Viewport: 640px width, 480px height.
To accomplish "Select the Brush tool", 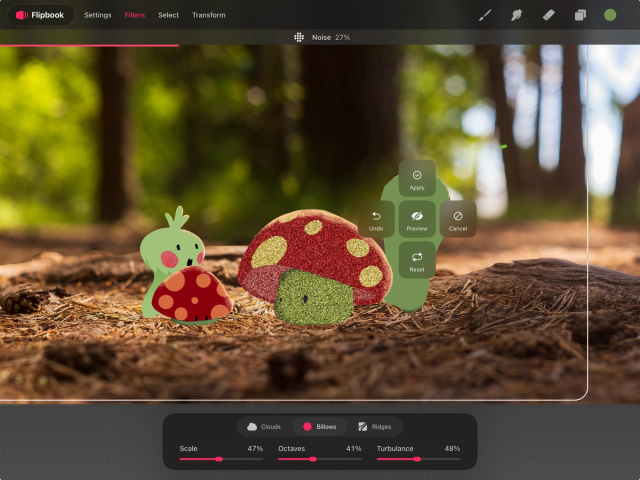I will point(485,15).
